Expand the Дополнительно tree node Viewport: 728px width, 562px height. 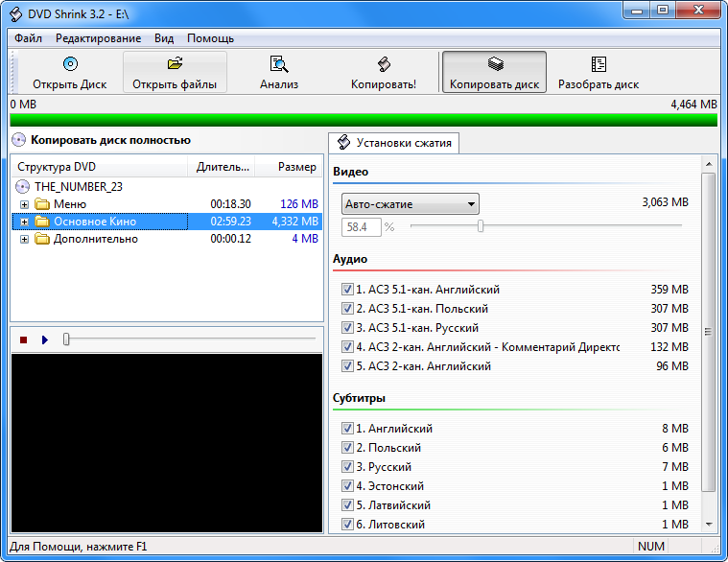coord(24,240)
